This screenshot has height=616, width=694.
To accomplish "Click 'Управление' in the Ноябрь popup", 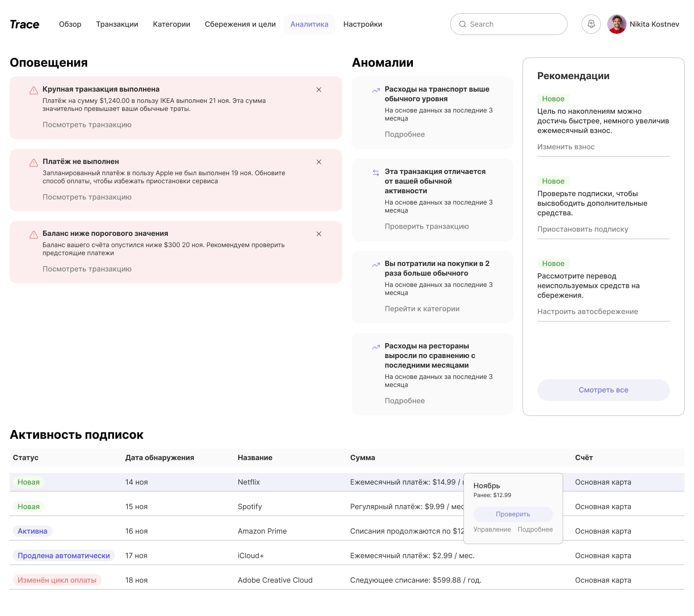I will click(x=492, y=530).
